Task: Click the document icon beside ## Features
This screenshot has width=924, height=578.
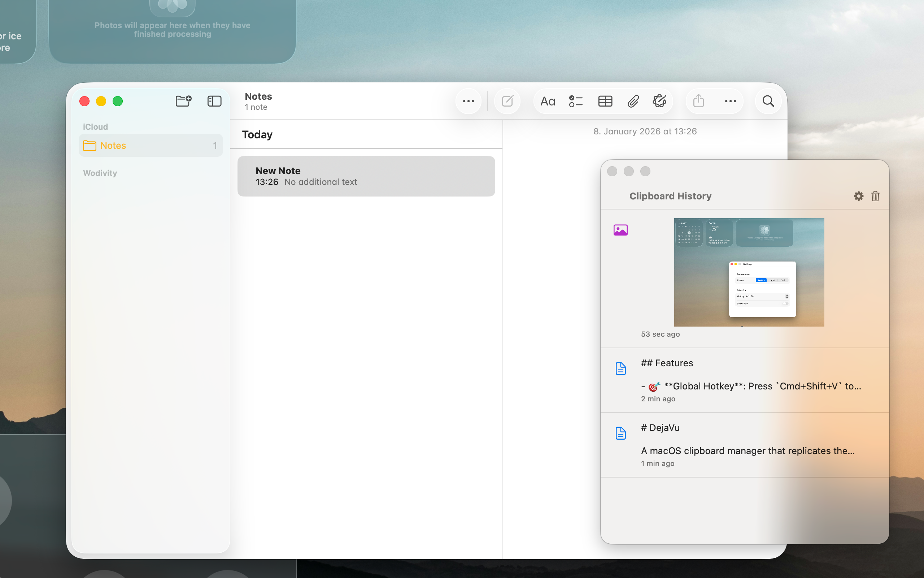Action: [620, 368]
